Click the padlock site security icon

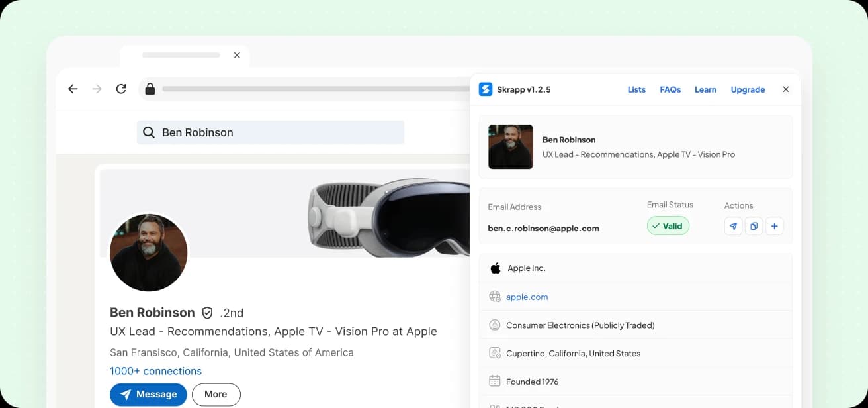[150, 89]
